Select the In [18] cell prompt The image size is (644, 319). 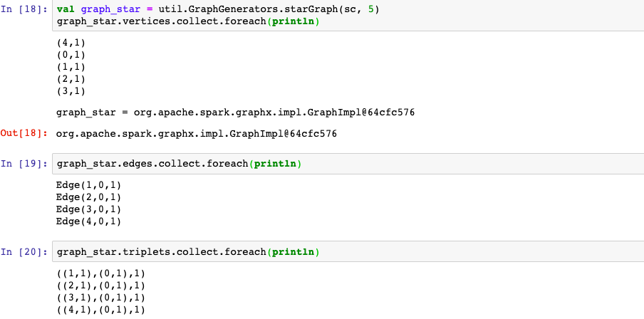26,9
